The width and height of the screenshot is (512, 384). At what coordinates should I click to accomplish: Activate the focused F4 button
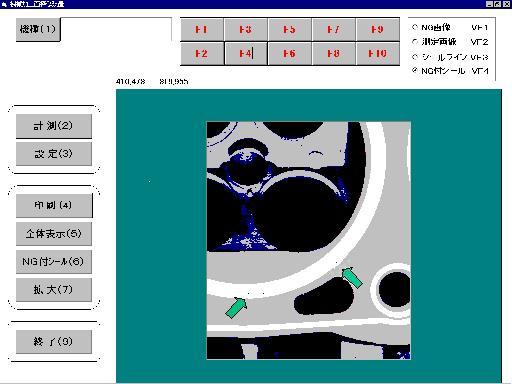click(246, 54)
